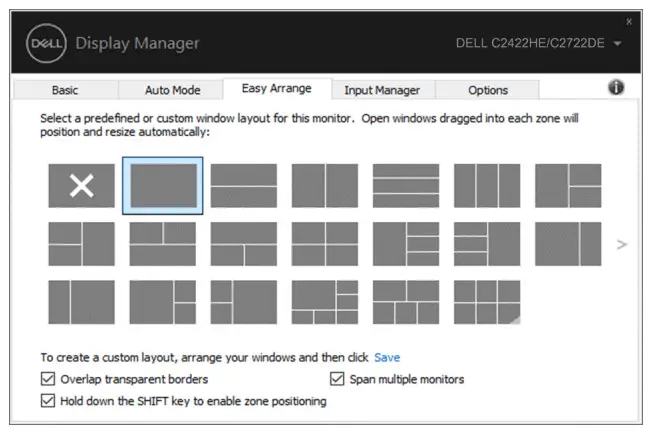Switch to the Auto Mode tab

tap(172, 90)
